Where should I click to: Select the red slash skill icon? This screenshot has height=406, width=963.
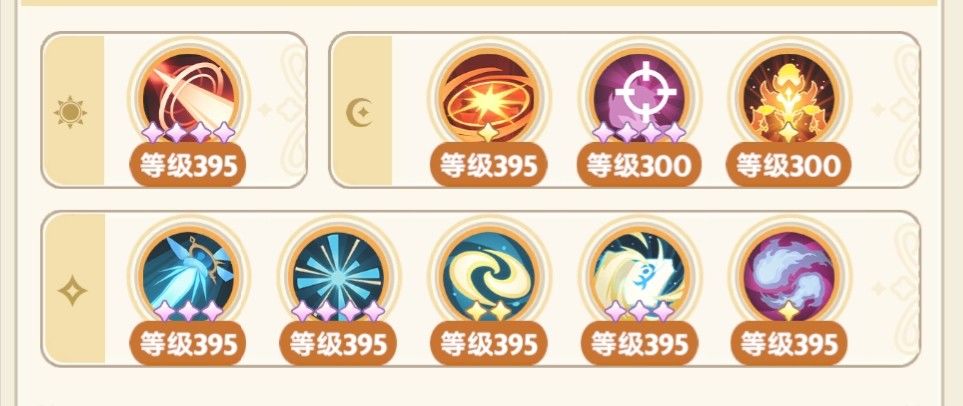(189, 98)
